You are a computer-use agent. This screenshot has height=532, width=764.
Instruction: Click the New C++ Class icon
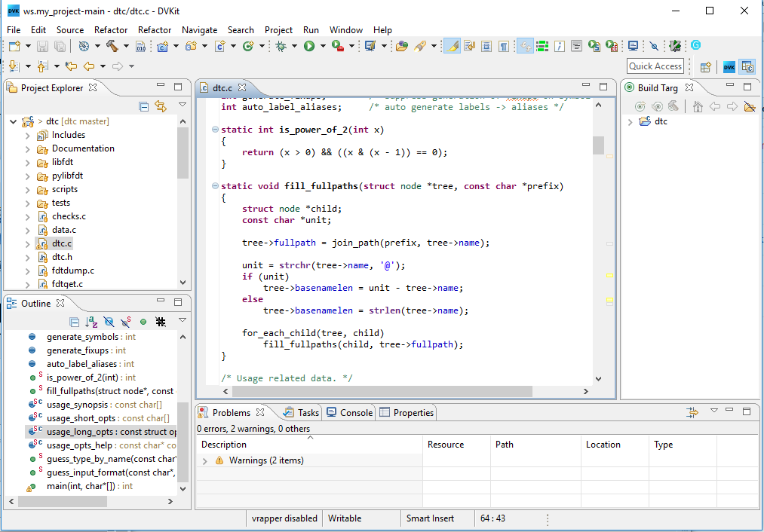click(x=248, y=46)
